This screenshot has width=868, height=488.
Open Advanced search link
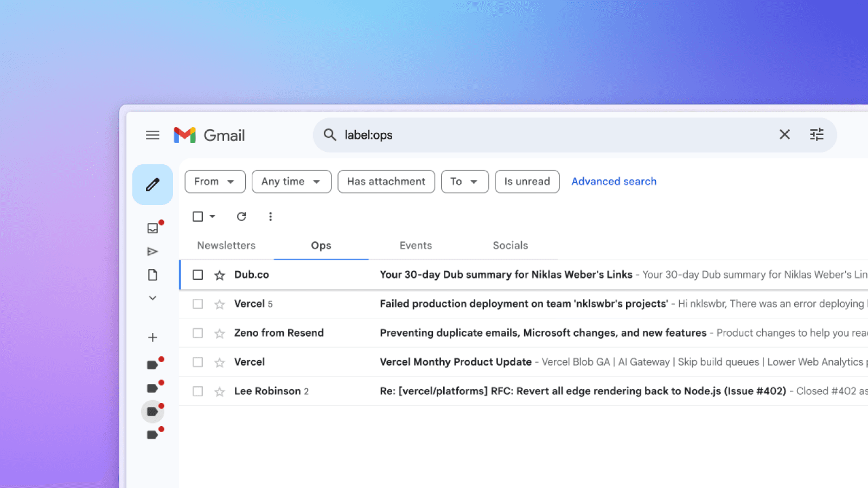click(614, 182)
